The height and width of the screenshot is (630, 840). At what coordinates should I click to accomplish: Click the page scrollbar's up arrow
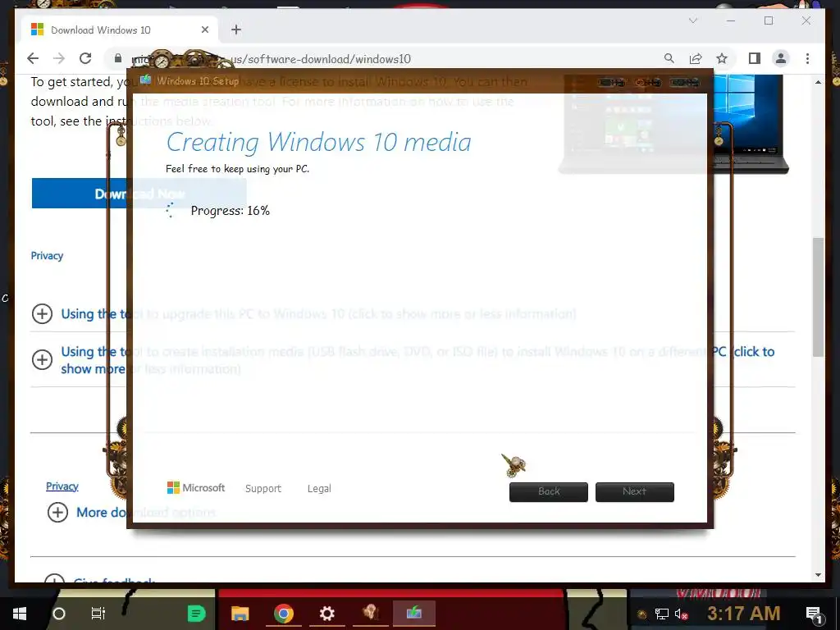[x=818, y=82]
